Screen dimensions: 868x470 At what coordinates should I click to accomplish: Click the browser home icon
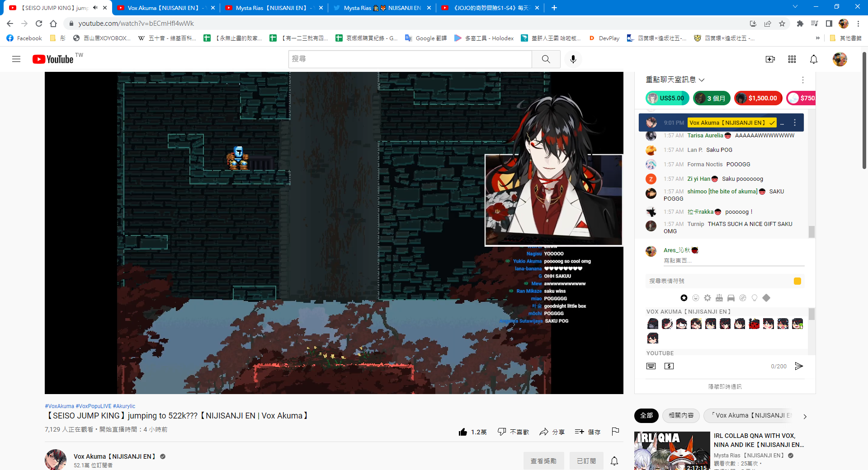[x=53, y=23]
